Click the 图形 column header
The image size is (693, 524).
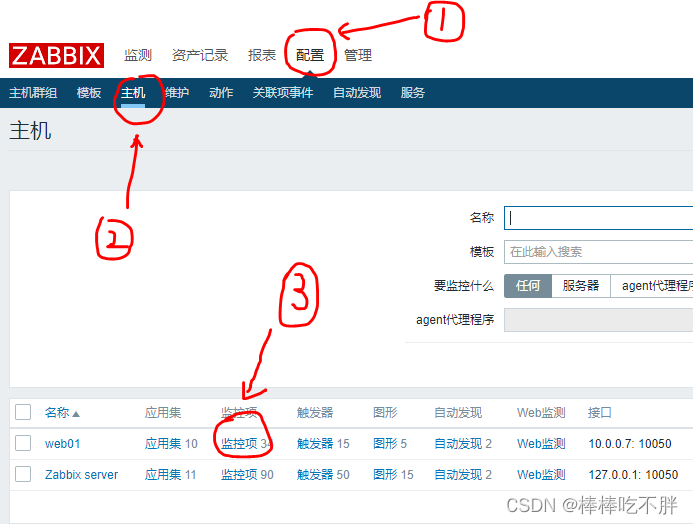pos(385,413)
